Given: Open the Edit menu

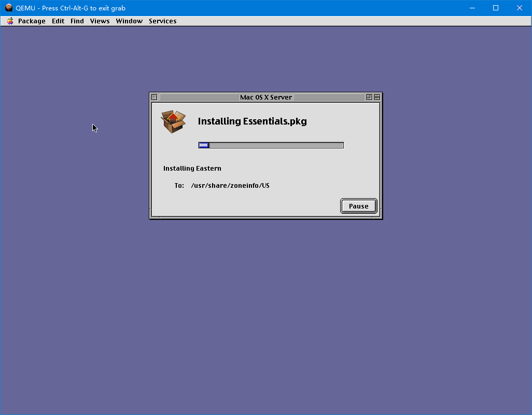Looking at the screenshot, I should [58, 21].
